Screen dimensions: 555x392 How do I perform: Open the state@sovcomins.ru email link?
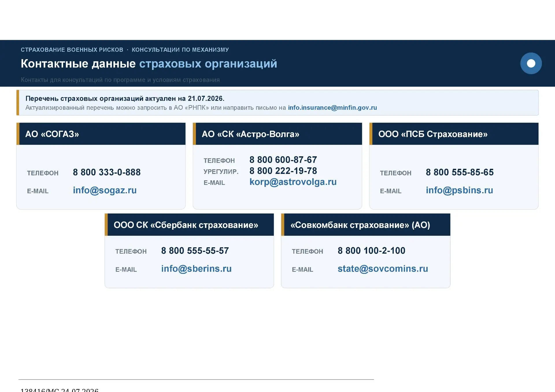[383, 269]
